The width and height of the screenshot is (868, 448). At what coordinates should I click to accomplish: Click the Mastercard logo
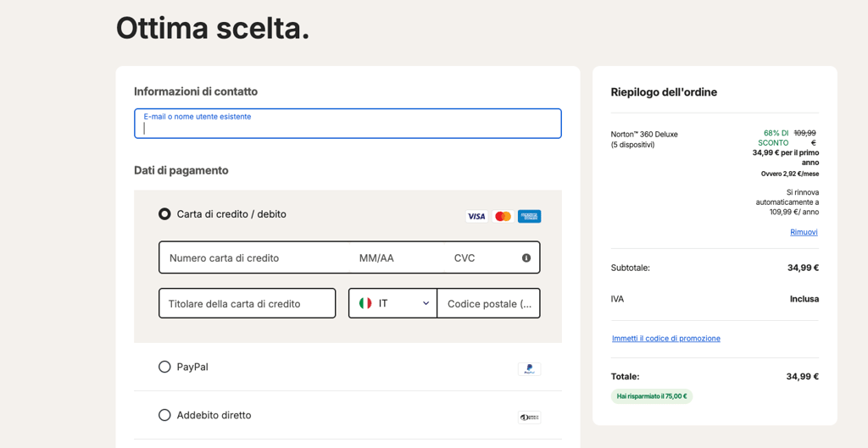coord(503,216)
